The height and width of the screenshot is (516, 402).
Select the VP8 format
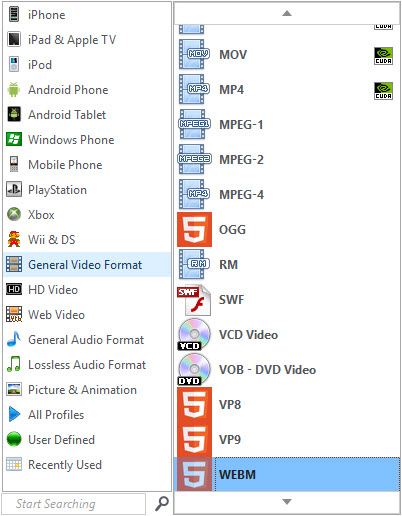click(287, 404)
